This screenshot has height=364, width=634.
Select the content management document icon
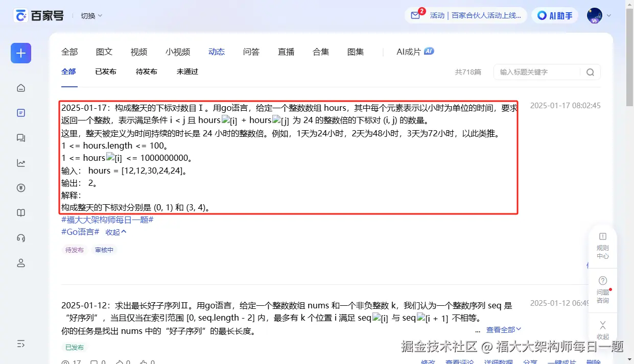[x=20, y=112]
